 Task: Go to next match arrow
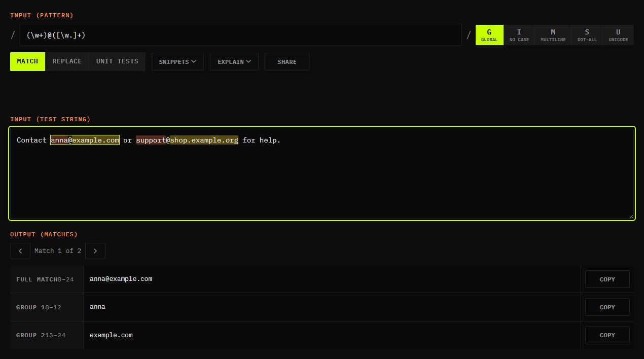pos(95,251)
